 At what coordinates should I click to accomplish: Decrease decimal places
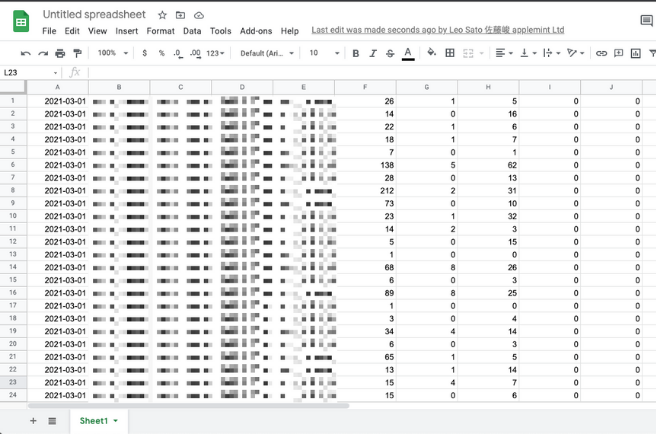point(178,53)
